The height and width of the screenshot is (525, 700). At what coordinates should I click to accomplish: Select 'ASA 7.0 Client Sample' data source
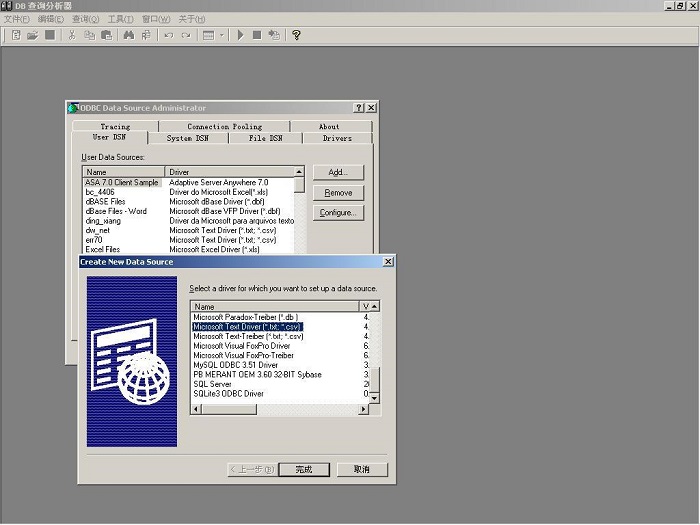[121, 182]
